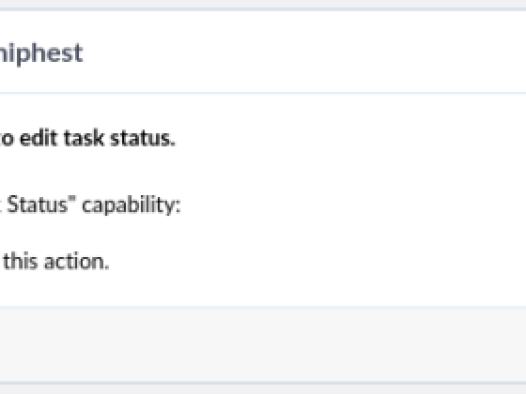Click the gray dialog footer bar

coord(263,344)
